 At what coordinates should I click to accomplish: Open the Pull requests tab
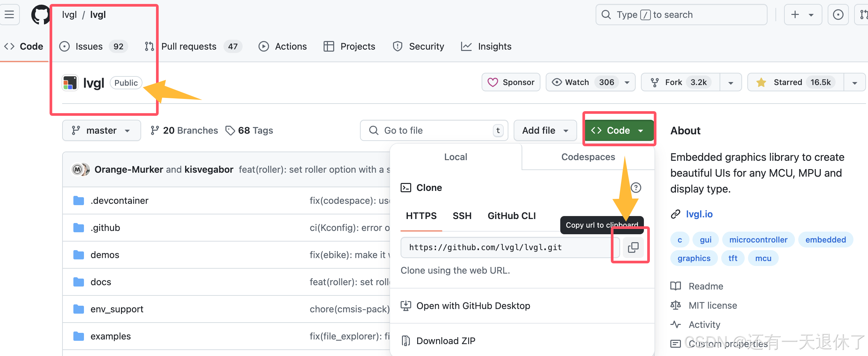pos(193,46)
